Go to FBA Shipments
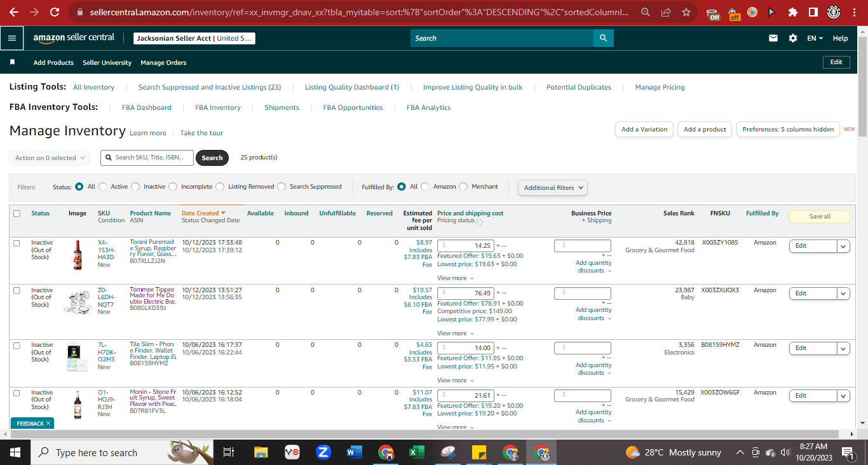 click(x=282, y=107)
